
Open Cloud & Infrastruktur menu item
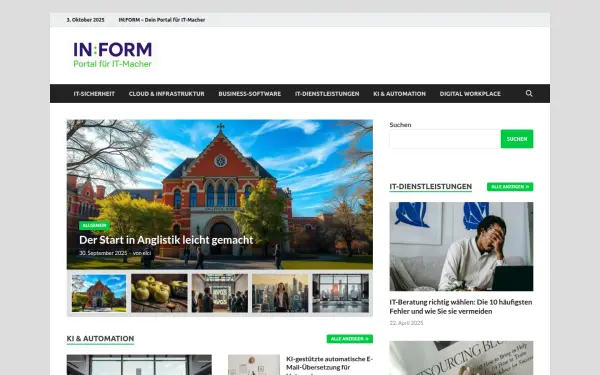(166, 94)
